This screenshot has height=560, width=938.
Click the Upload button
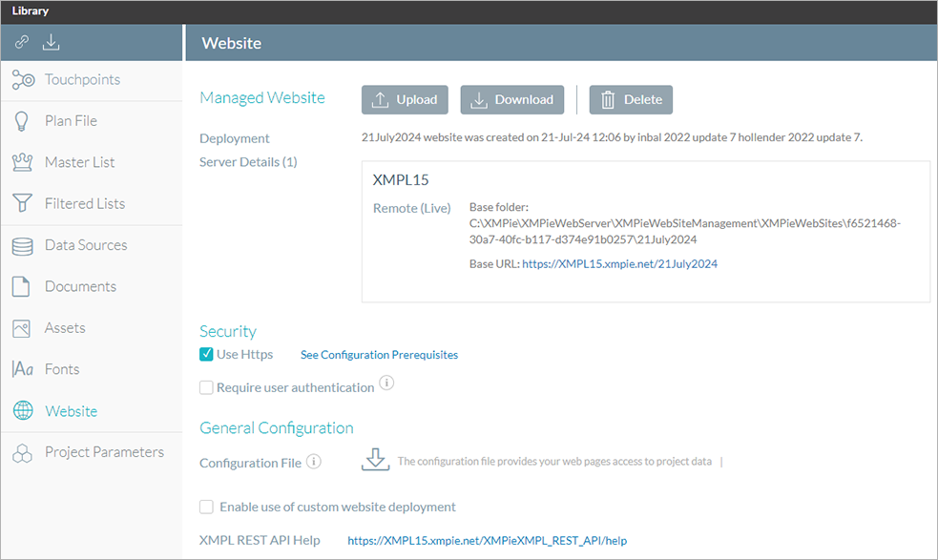point(405,99)
